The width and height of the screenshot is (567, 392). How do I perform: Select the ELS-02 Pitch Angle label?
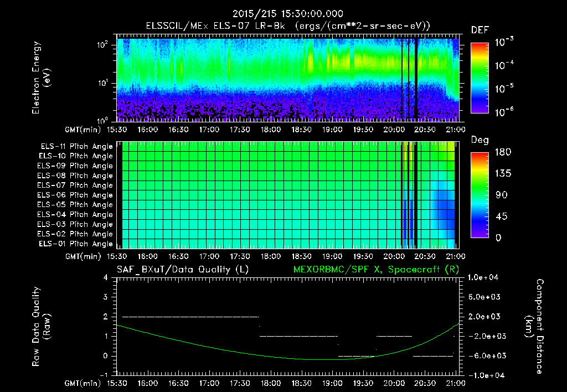coord(75,234)
